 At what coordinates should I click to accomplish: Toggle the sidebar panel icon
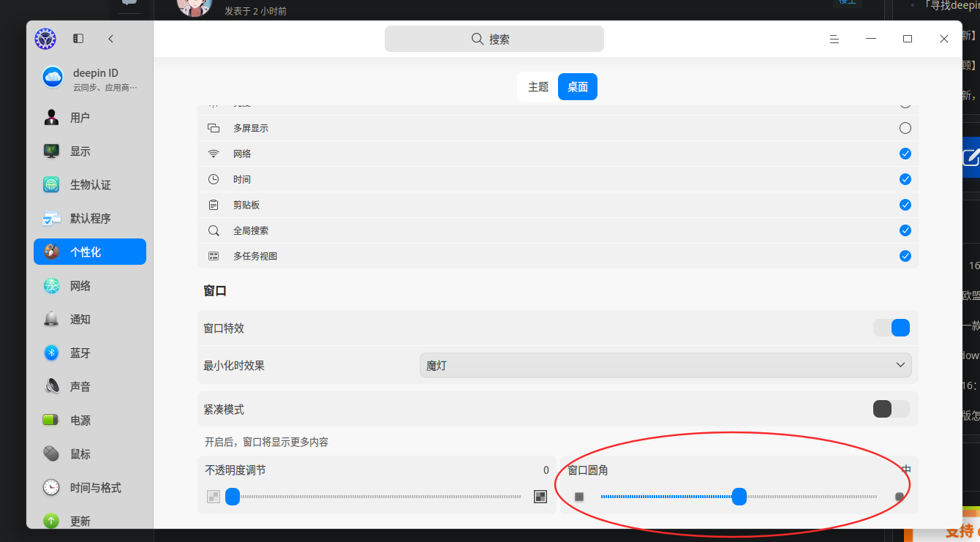point(78,39)
